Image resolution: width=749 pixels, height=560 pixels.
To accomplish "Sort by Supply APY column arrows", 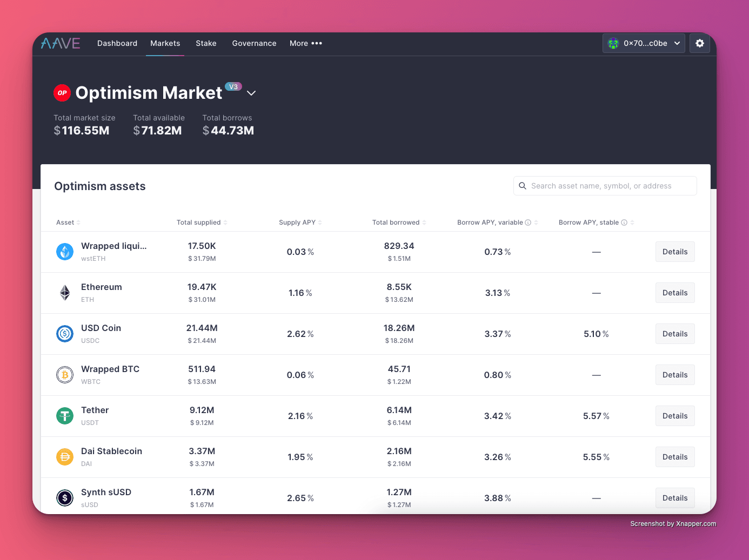I will tap(320, 222).
